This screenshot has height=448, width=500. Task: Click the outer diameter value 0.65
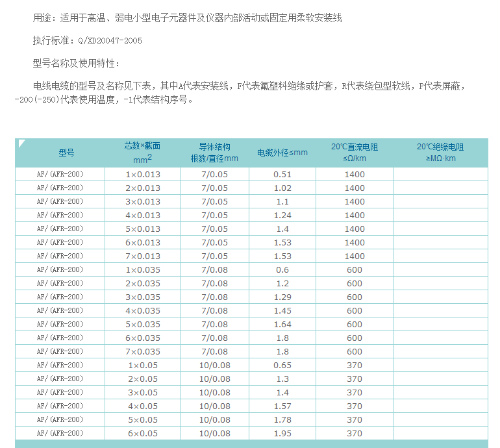pyautogui.click(x=282, y=366)
